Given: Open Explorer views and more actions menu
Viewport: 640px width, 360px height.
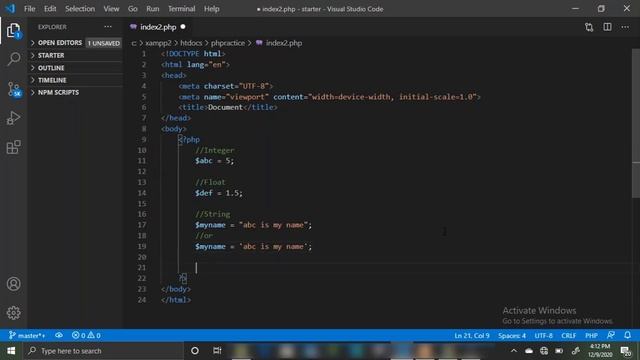Looking at the screenshot, I should click(x=108, y=27).
